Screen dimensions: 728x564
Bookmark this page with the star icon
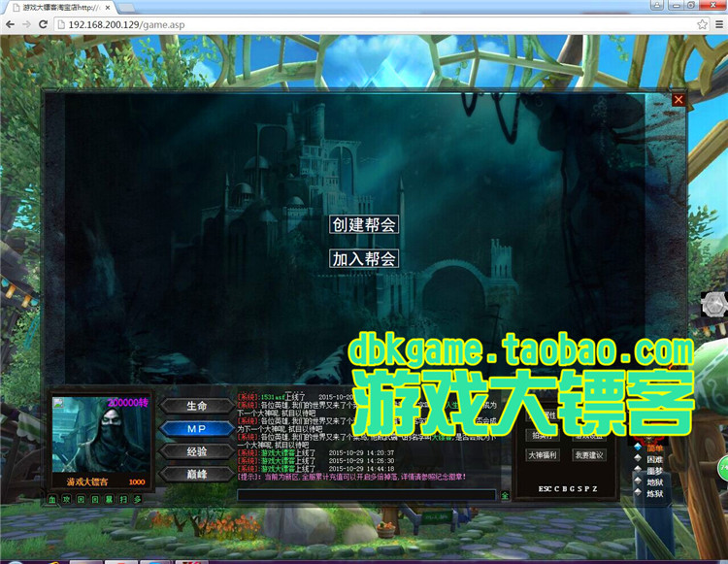click(x=703, y=24)
